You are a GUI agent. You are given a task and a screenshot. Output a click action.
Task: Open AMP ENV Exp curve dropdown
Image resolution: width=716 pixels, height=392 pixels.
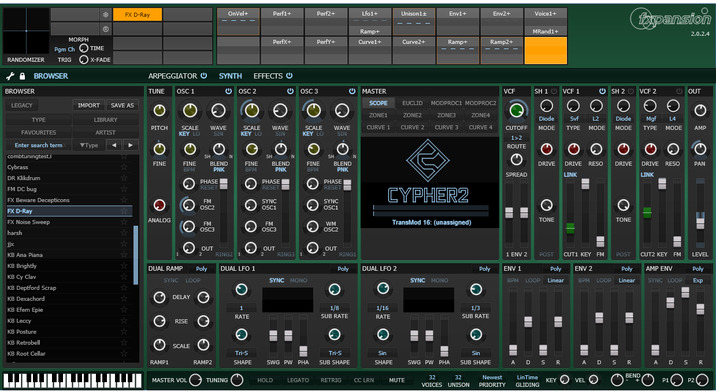point(698,281)
